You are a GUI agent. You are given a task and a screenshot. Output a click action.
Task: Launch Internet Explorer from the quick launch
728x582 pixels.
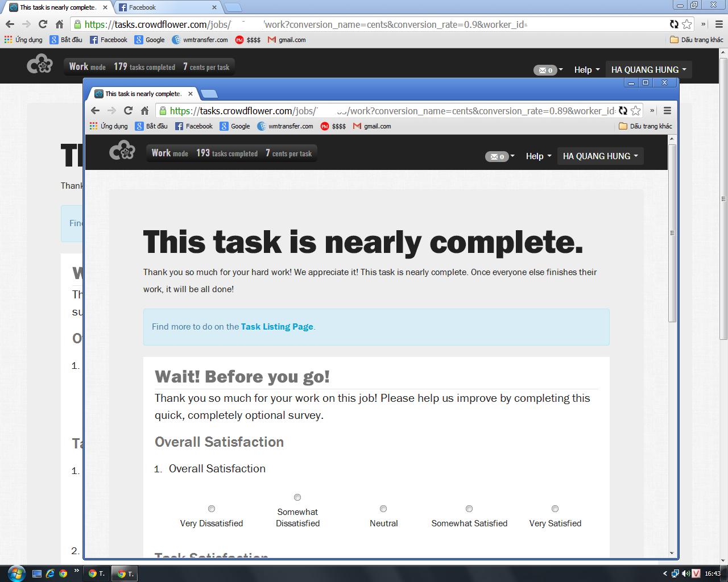tap(50, 574)
